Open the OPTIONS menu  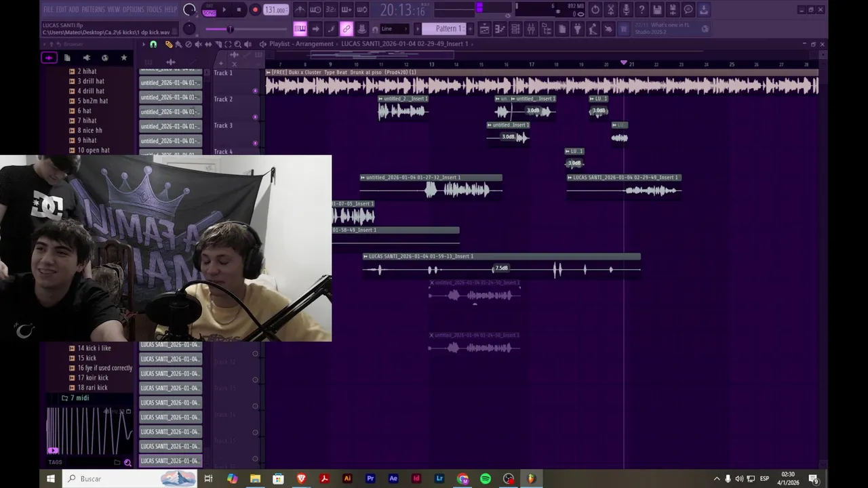coord(134,9)
